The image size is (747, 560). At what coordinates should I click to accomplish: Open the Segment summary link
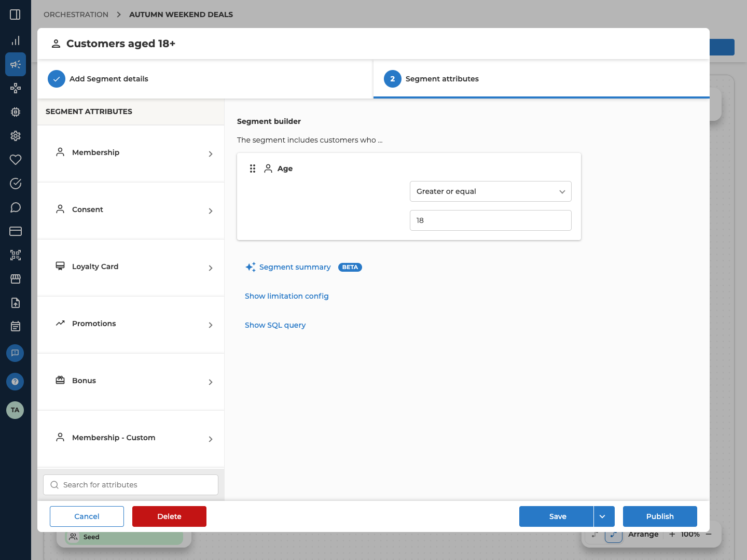coord(295,267)
